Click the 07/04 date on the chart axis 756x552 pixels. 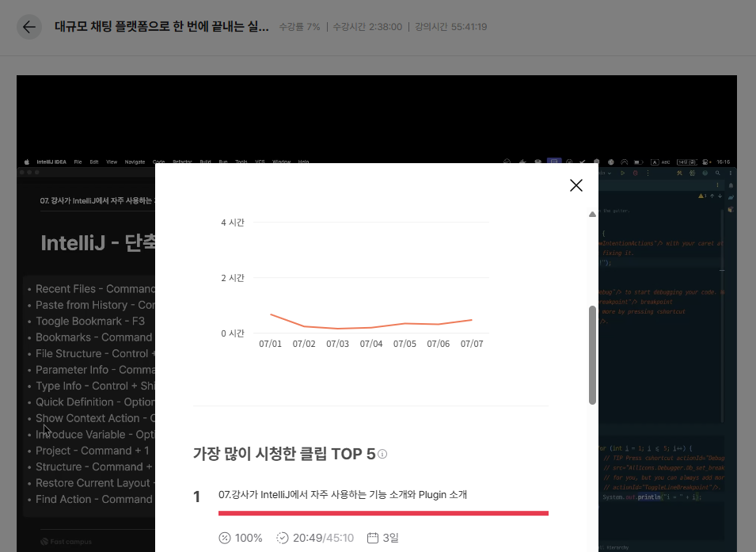(370, 344)
